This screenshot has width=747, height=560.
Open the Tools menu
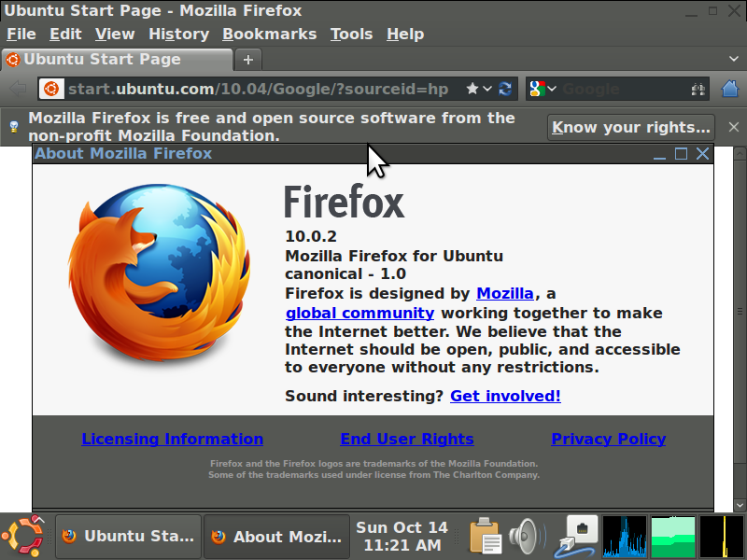tap(352, 35)
